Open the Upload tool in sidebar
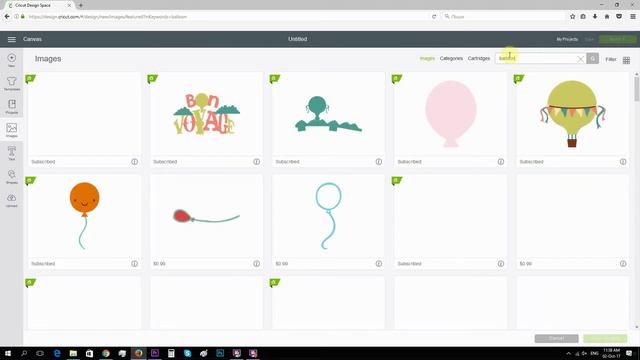Screen dimensions: 640x360 click(11, 200)
